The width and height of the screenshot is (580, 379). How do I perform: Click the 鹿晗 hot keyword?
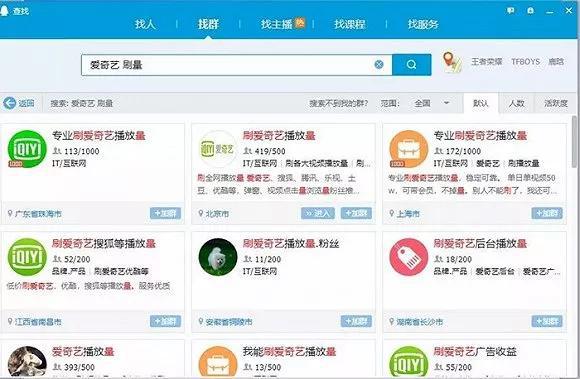click(556, 62)
